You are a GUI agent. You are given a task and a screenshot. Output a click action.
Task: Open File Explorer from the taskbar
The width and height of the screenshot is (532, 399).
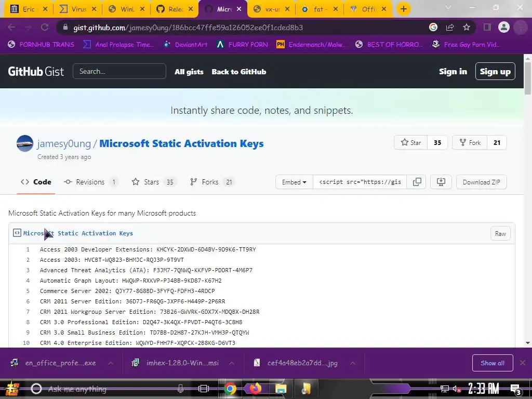281,389
